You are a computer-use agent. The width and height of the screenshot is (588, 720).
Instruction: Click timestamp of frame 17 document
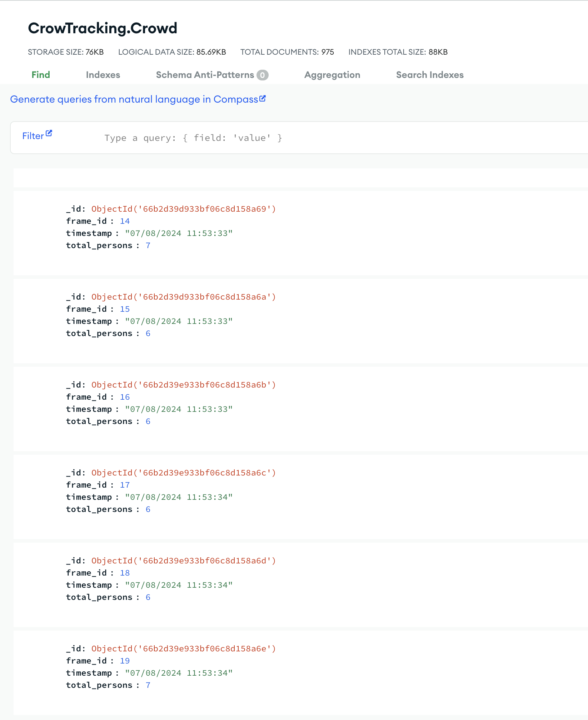point(179,497)
